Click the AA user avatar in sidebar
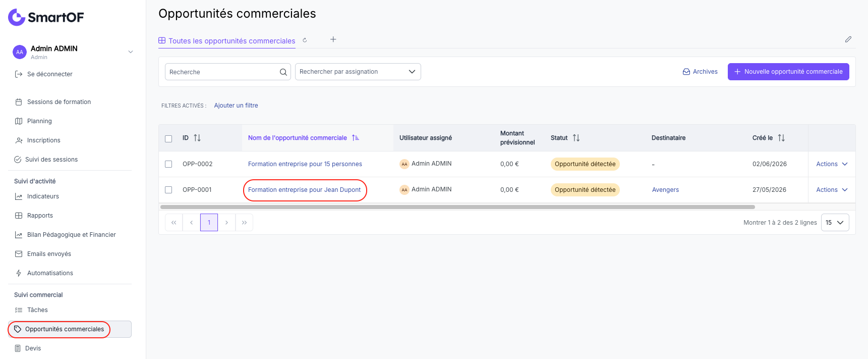Viewport: 868px width, 359px height. pyautogui.click(x=20, y=52)
